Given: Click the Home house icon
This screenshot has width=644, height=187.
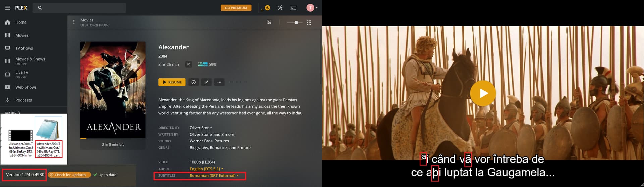Looking at the screenshot, I should (x=7, y=22).
